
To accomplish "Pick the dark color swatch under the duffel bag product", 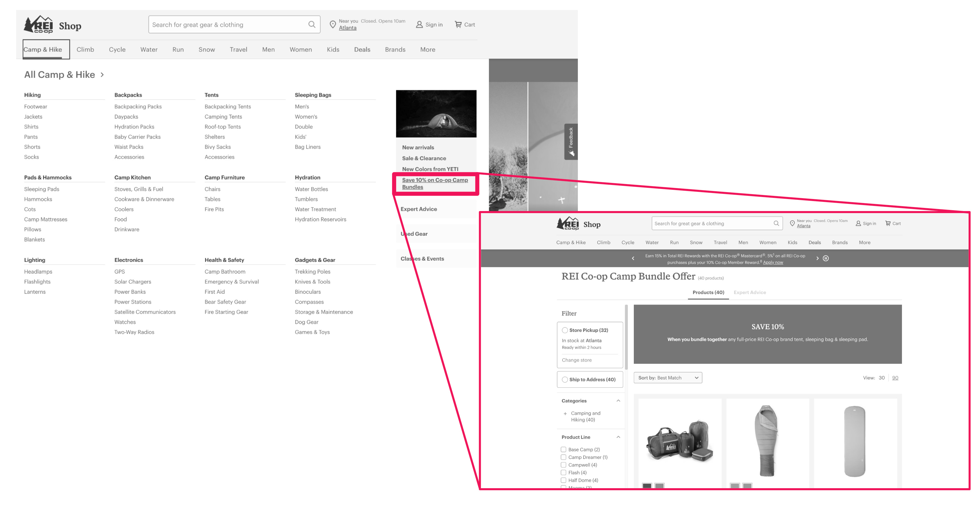I will click(x=647, y=486).
